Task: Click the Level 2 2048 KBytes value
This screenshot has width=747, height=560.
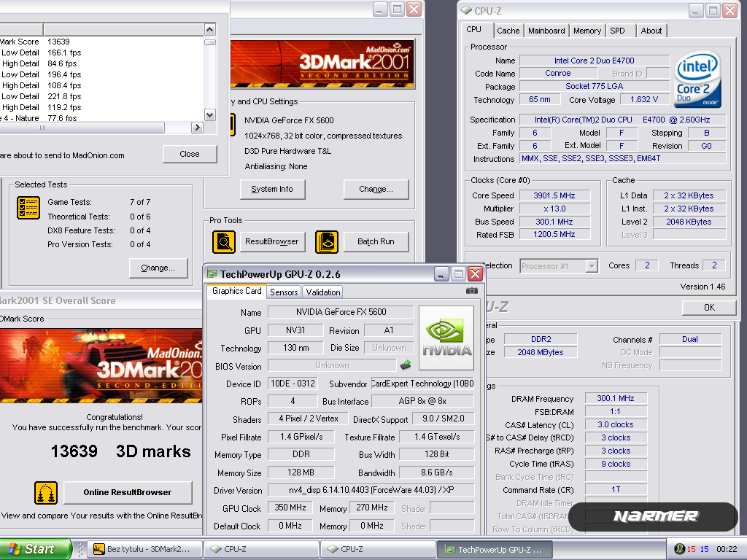Action: 689,222
